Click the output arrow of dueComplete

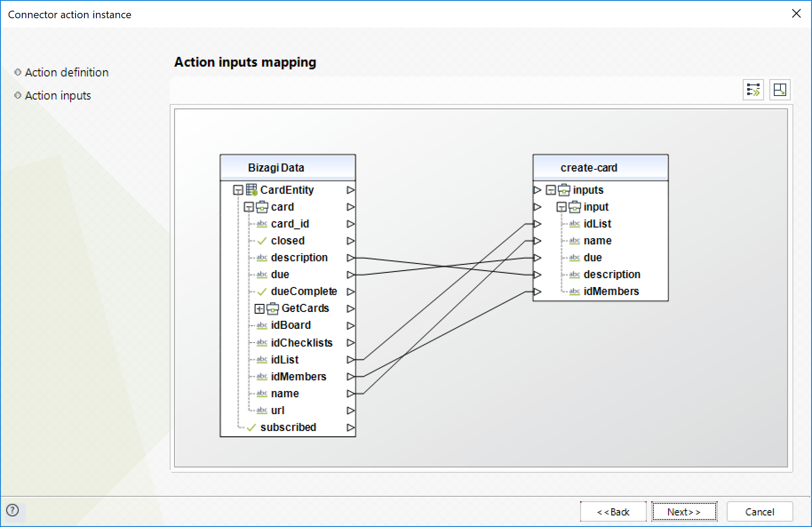[350, 291]
